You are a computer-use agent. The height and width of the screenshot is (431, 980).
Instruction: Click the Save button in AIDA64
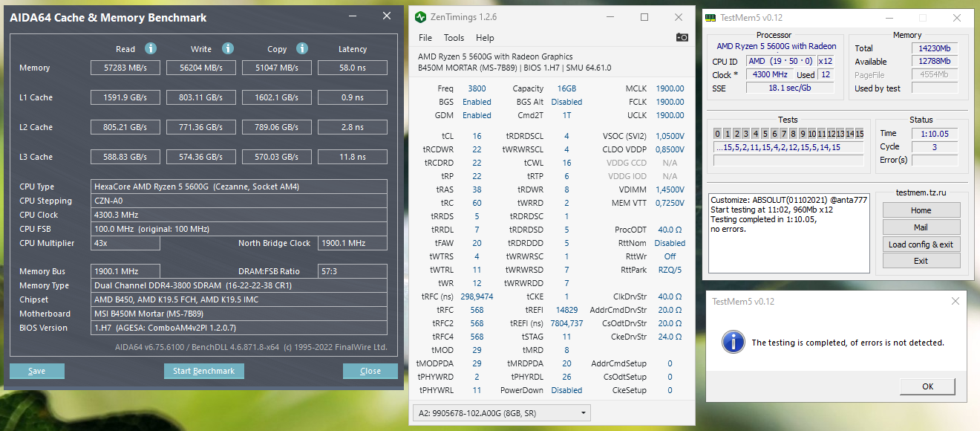click(37, 371)
